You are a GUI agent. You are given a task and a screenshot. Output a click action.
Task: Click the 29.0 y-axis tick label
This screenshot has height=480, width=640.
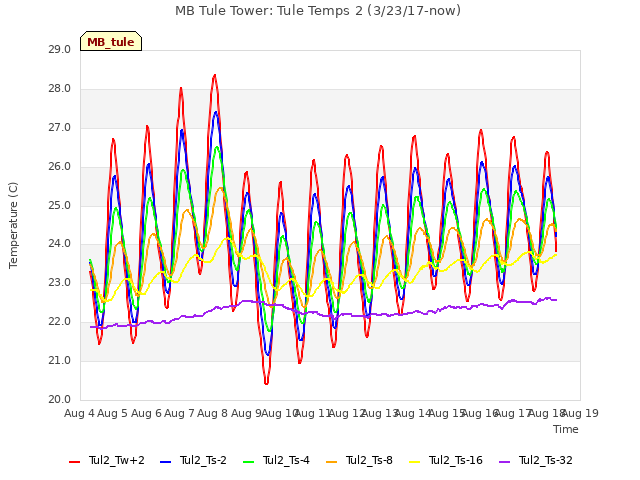[59, 50]
